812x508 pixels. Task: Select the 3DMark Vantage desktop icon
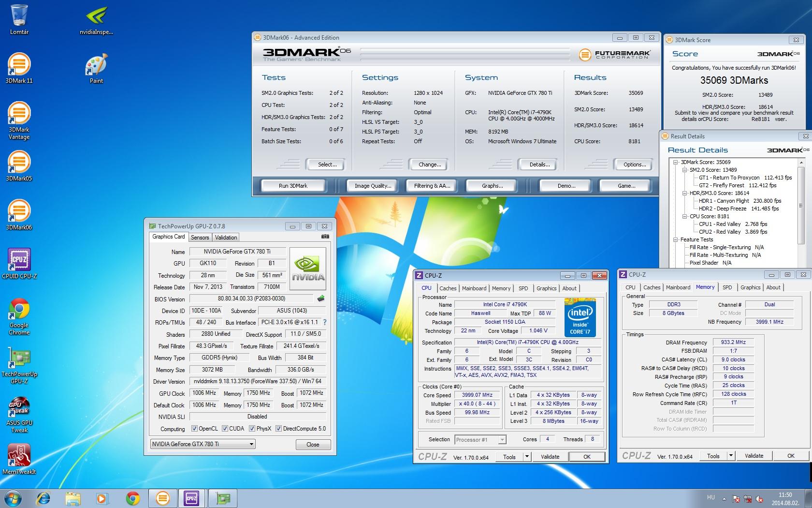click(x=19, y=121)
